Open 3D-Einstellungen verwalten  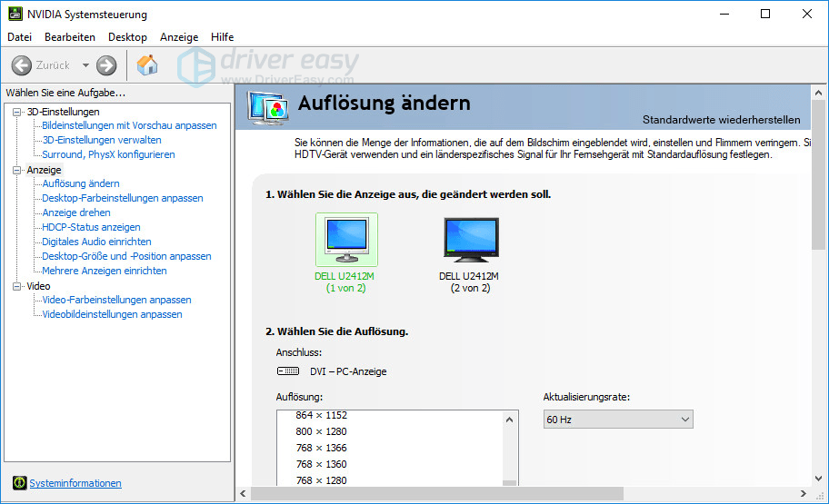[102, 140]
